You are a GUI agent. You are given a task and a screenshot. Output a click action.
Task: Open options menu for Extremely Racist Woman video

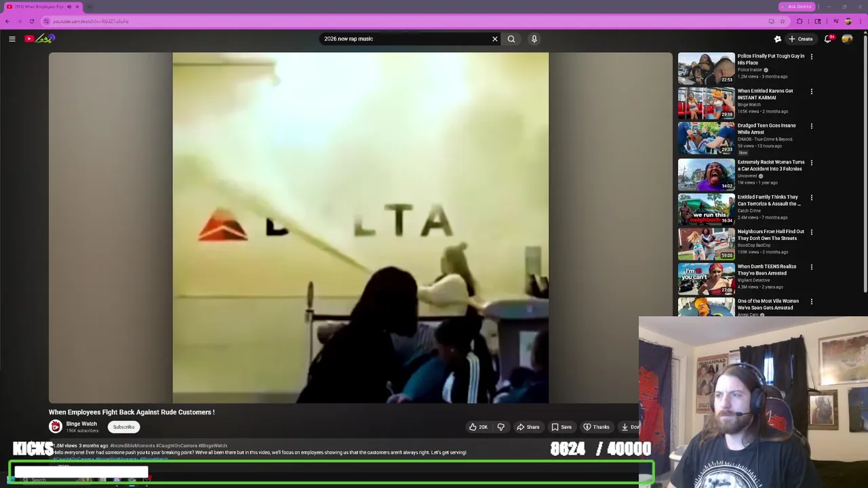pos(812,163)
